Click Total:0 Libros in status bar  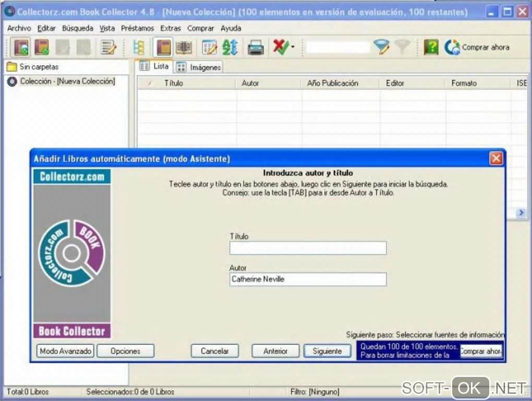click(28, 392)
